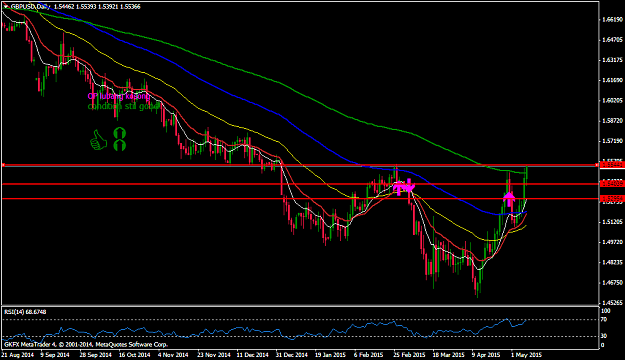Select the green 'condition still good' text label

[124, 106]
